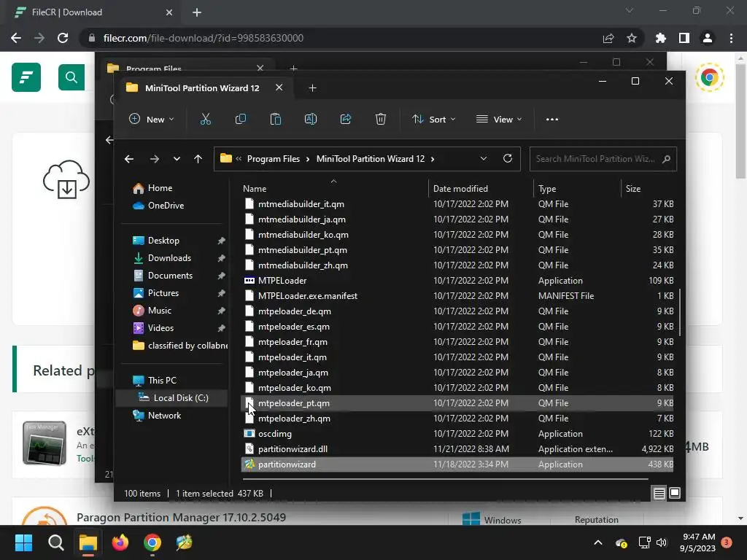Reload the Chrome page
Image resolution: width=747 pixels, height=560 pixels.
pos(63,38)
